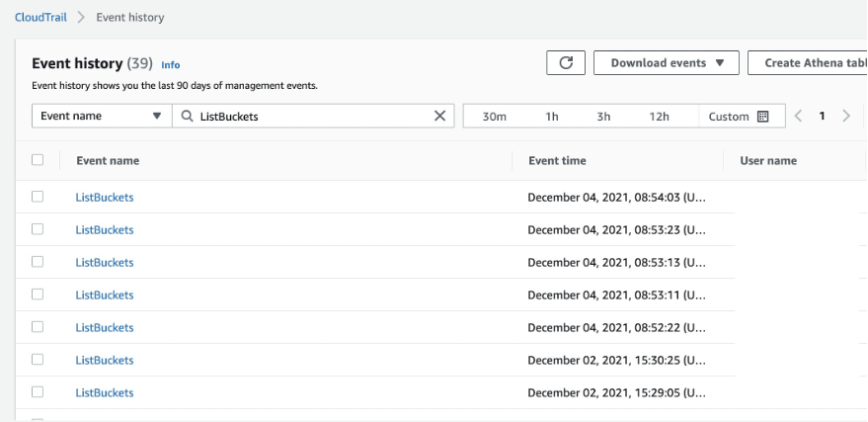
Task: Select the 30m time range
Action: click(495, 117)
